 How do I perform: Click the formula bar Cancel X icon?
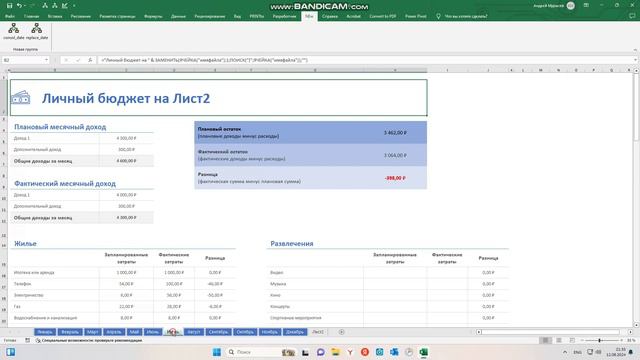[x=66, y=60]
